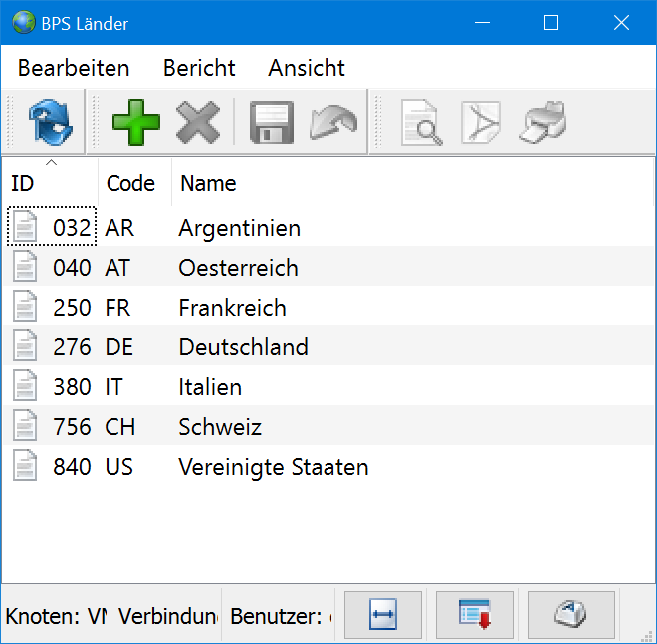Sort by the Name column header
Viewport: 657px width, 644px height.
(208, 183)
